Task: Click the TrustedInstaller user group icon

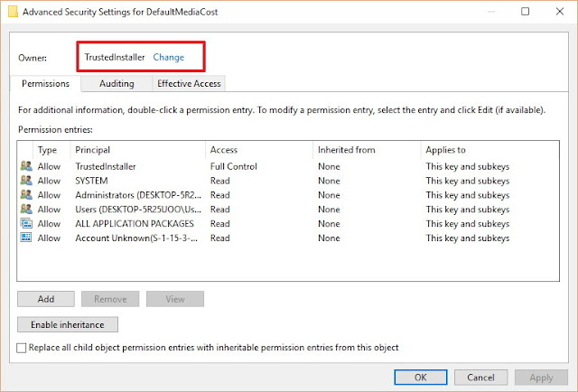Action: click(25, 166)
